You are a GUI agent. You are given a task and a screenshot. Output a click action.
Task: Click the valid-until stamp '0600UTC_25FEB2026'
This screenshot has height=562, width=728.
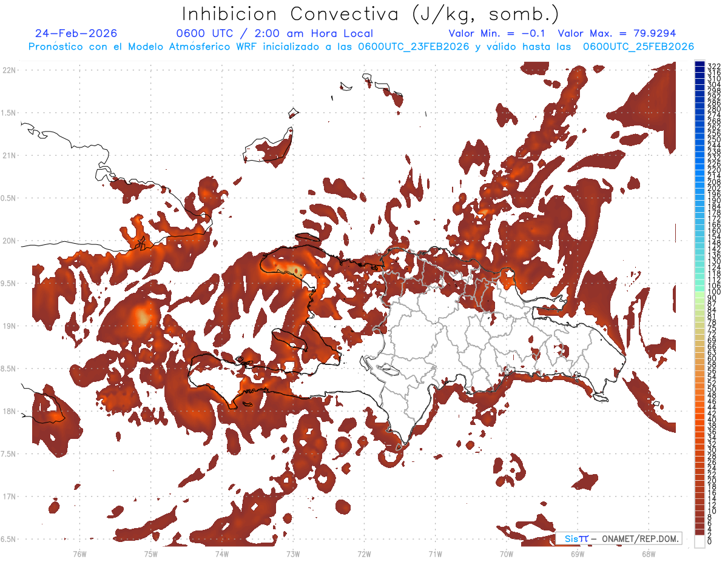pyautogui.click(x=638, y=47)
